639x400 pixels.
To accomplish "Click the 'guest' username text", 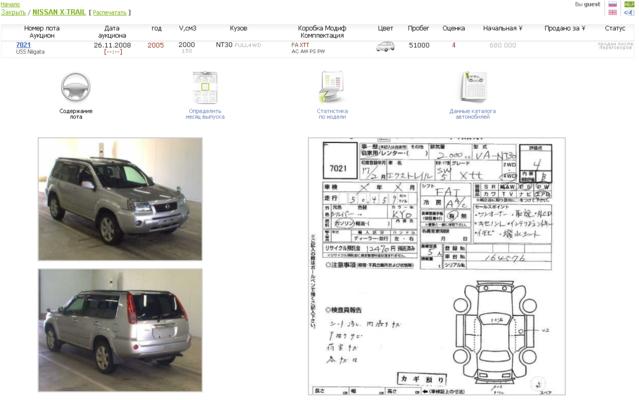I will [x=592, y=4].
